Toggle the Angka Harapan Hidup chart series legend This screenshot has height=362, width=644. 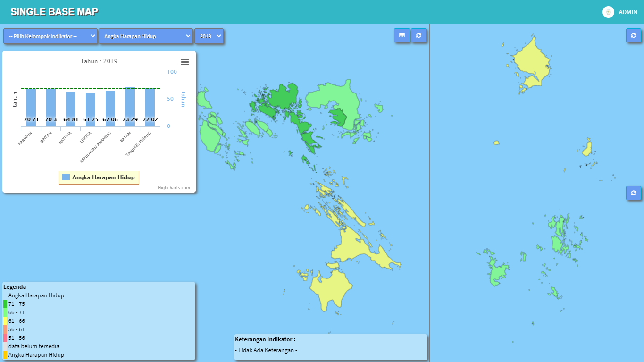tap(99, 177)
